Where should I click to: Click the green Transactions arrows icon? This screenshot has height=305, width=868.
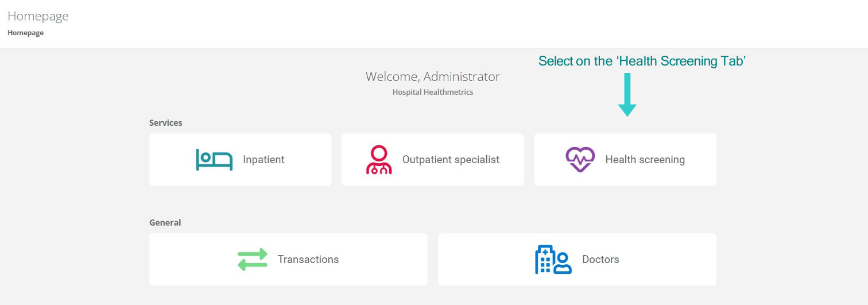[x=253, y=260]
